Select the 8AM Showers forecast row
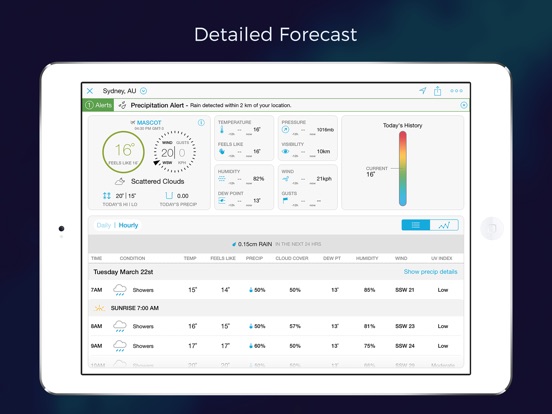This screenshot has width=552, height=414. coord(276,326)
